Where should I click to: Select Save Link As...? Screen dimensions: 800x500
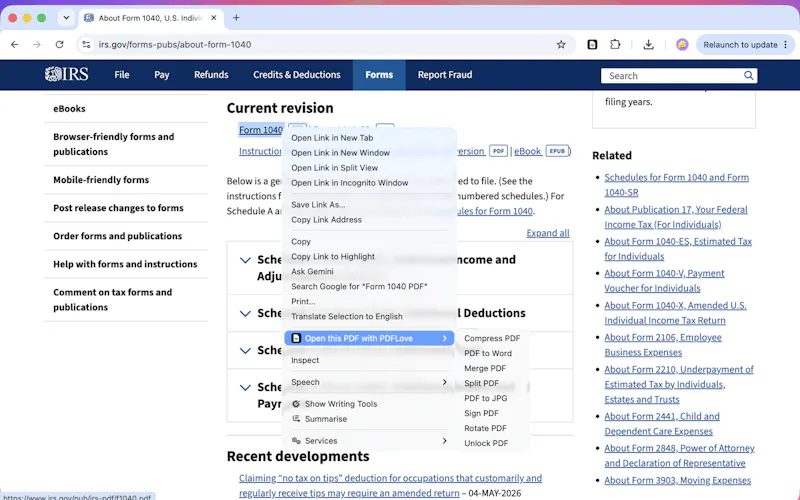pos(369,205)
